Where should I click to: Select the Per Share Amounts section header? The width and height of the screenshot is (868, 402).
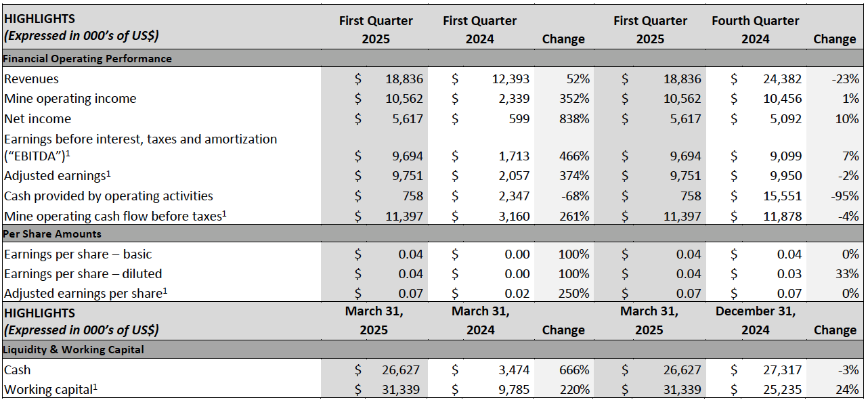tap(53, 234)
